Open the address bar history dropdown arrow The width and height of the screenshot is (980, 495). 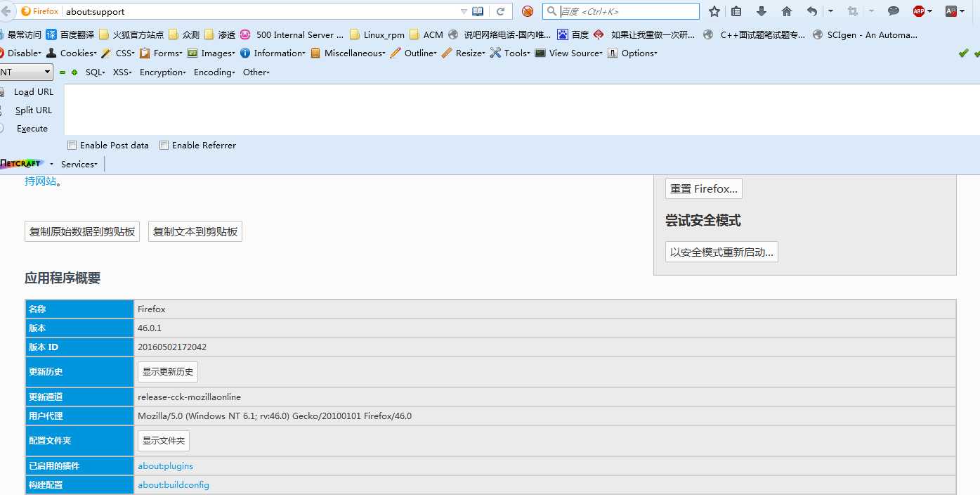click(464, 11)
